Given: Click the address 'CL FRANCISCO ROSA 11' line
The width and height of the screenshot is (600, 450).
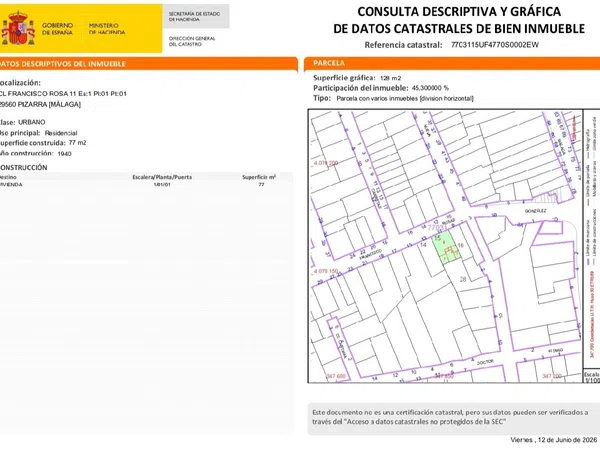Looking at the screenshot, I should [63, 94].
